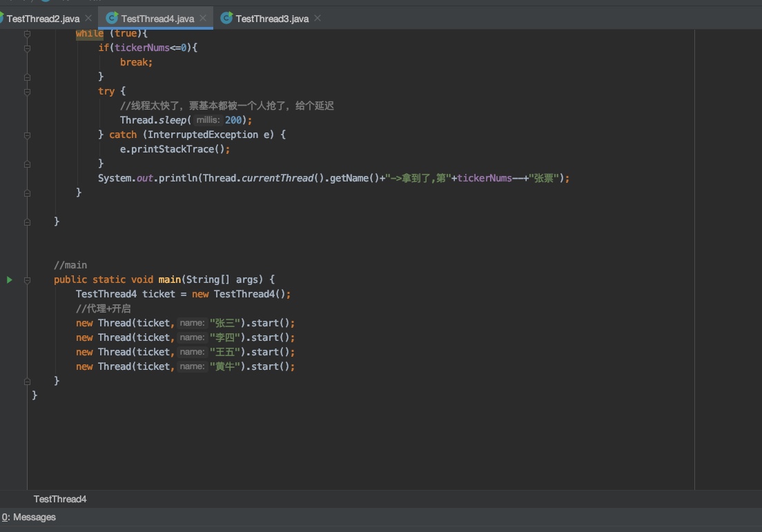762x532 pixels.
Task: Close the TestThread4.java tab
Action: (203, 18)
